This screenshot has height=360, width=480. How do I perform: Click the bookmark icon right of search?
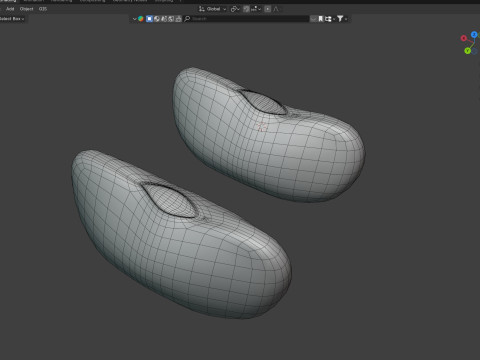point(321,19)
